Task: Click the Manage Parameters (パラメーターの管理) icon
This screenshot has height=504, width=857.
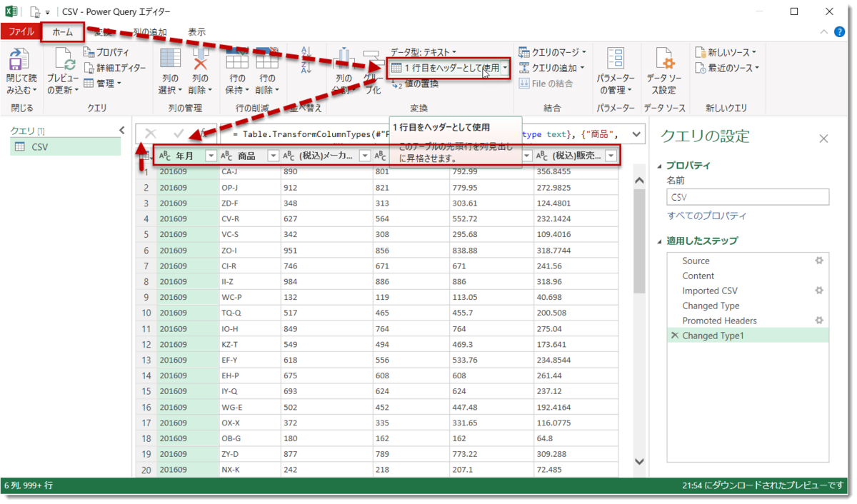Action: coord(616,59)
